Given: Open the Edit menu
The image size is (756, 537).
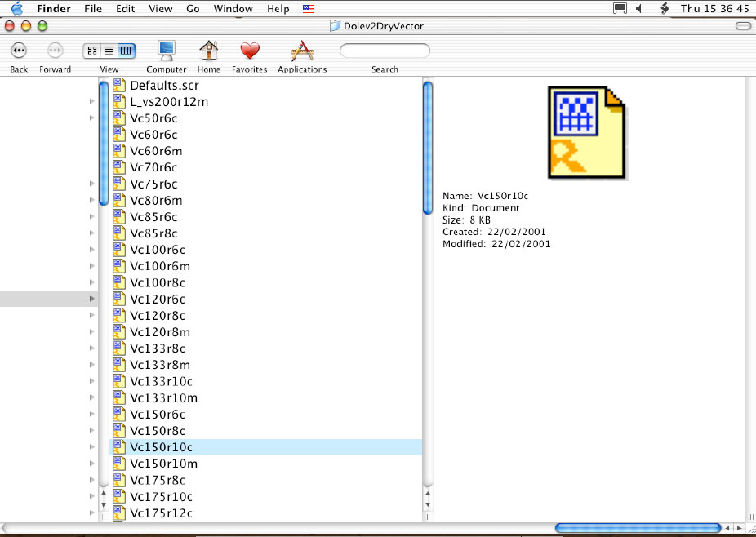Looking at the screenshot, I should (126, 9).
